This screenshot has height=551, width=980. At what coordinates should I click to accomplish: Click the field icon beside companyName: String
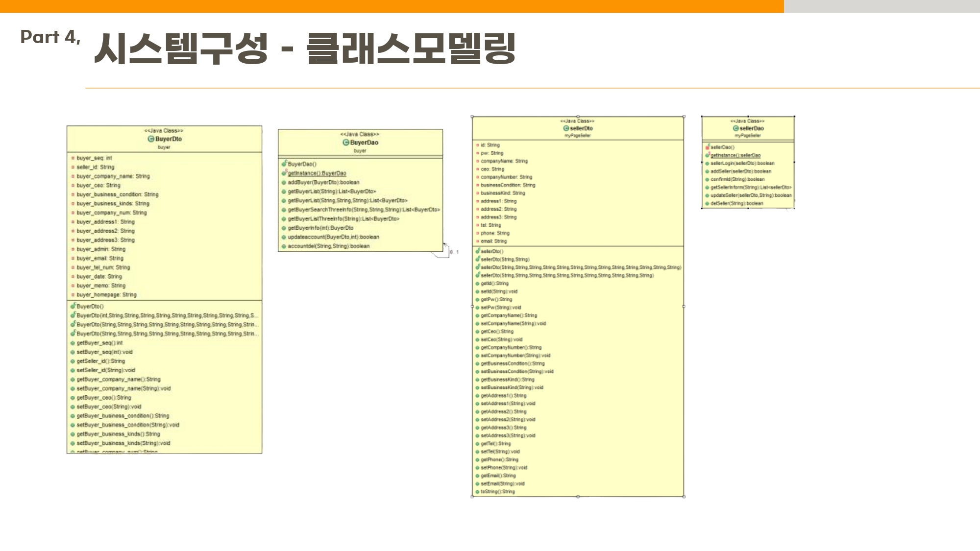[x=477, y=161]
